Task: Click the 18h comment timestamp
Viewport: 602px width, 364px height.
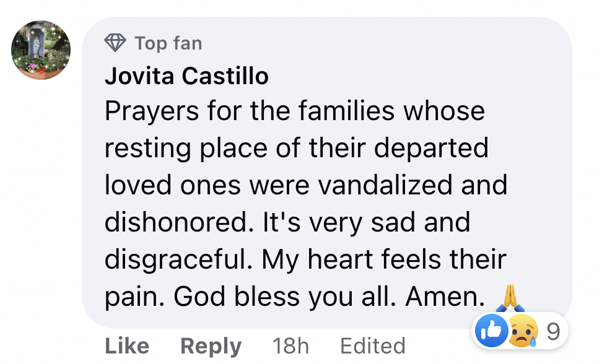Action: 290,346
